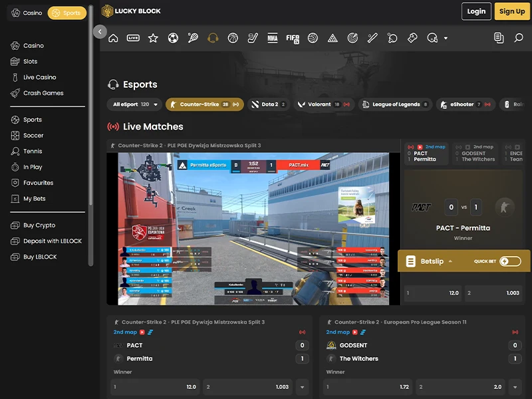Select the eShooter filter chip
This screenshot has width=532, height=399.
point(466,104)
